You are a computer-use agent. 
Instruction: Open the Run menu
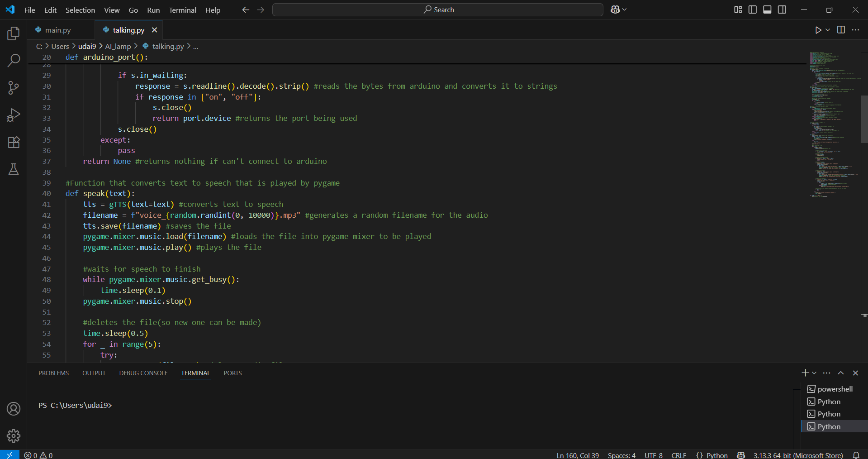coord(153,10)
